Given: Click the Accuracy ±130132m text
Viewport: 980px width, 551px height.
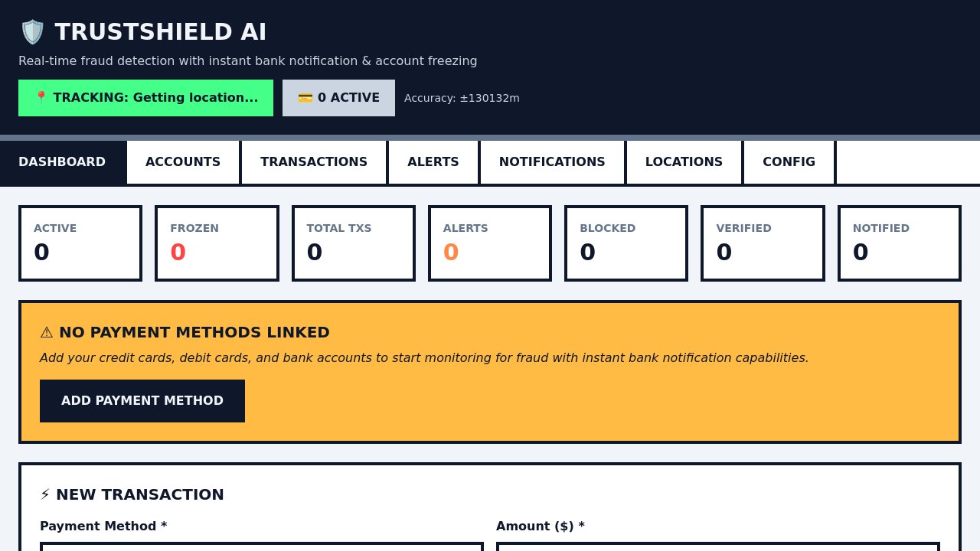Looking at the screenshot, I should click(462, 98).
